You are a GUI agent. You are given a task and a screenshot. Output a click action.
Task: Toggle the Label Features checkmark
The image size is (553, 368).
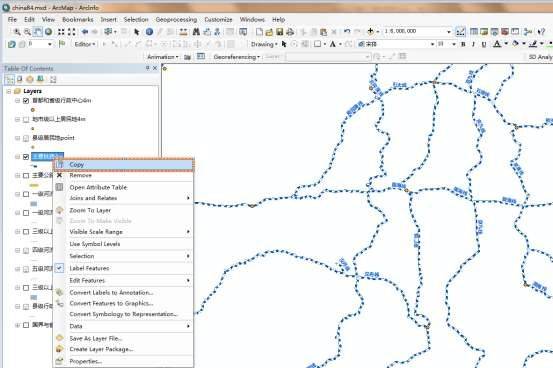point(59,268)
